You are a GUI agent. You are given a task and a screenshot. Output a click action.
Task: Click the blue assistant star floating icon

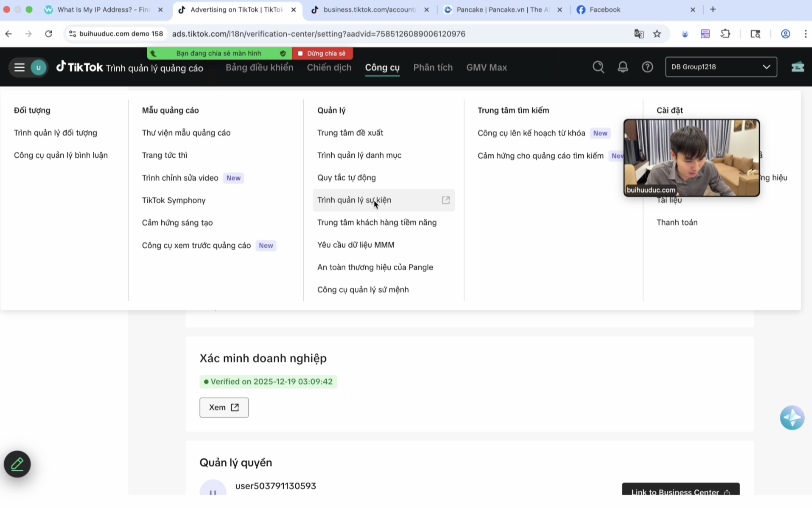click(792, 418)
